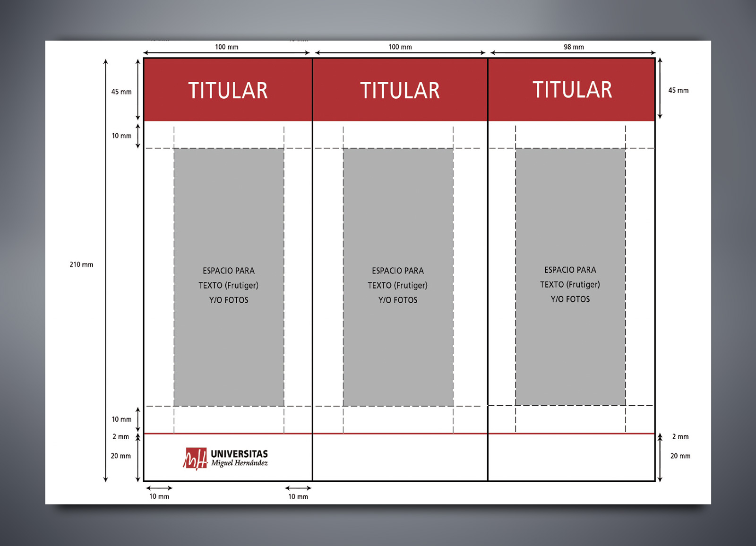Click the horizontal arrow above the bottom 10 mm label near the first fold
This screenshot has width=756, height=546.
click(x=298, y=488)
